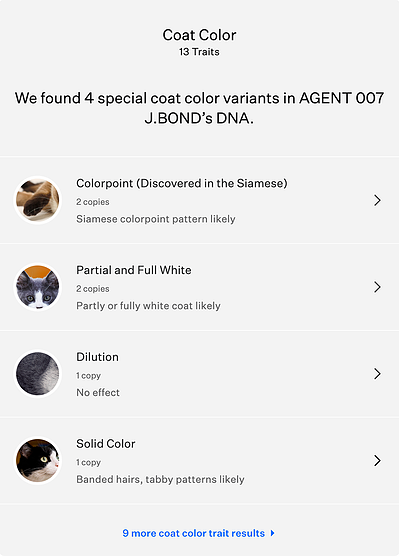Expand the Solid Color chevron arrow
The width and height of the screenshot is (399, 556).
tap(377, 461)
